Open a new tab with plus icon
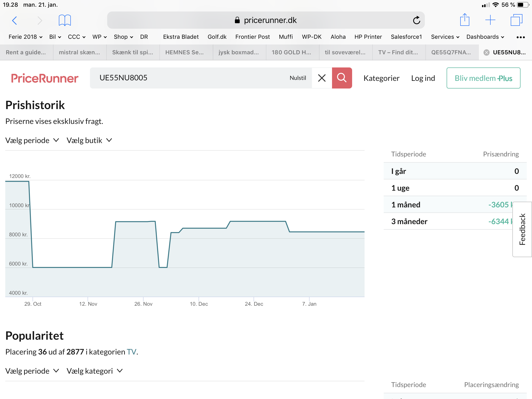The width and height of the screenshot is (532, 399). [x=490, y=20]
